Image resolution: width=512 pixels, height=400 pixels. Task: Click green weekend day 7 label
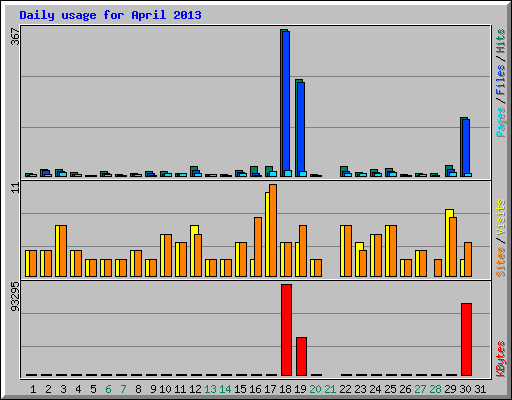pyautogui.click(x=123, y=389)
